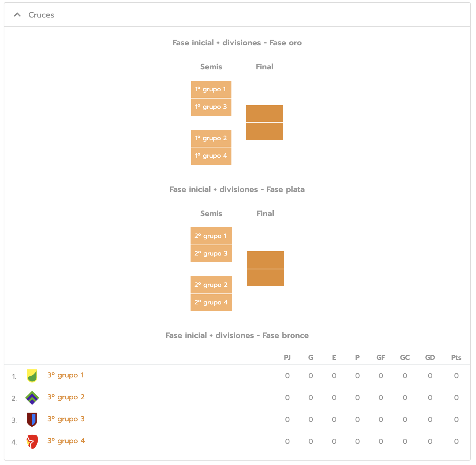The image size is (476, 465).
Task: Select 2º grupo 1 in silver semis
Action: [211, 236]
